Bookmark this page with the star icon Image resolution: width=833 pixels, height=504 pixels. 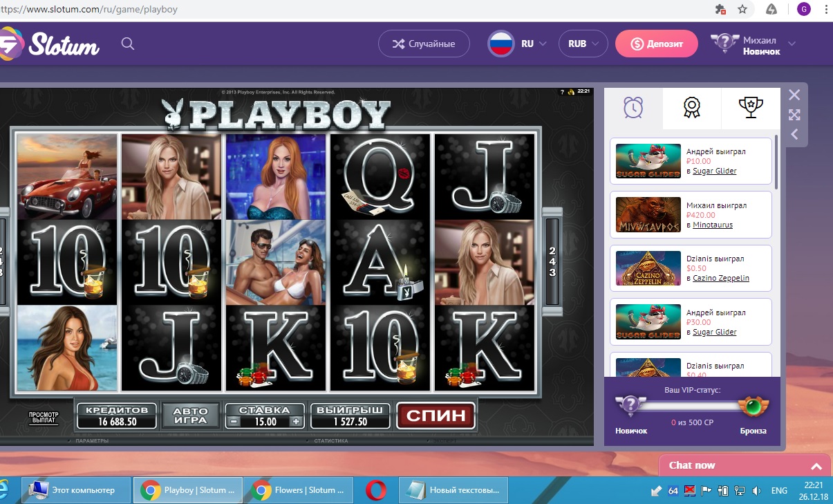coord(742,9)
